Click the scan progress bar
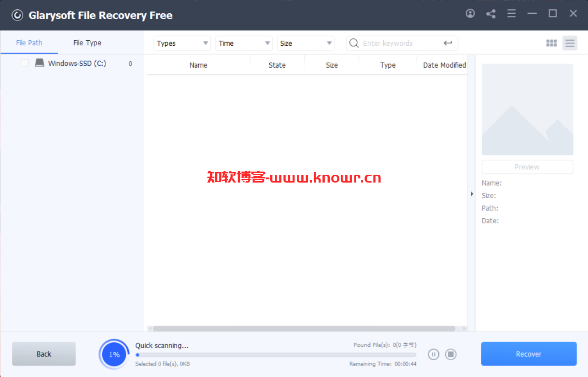Viewport: 588px width, 377px height. pyautogui.click(x=276, y=355)
